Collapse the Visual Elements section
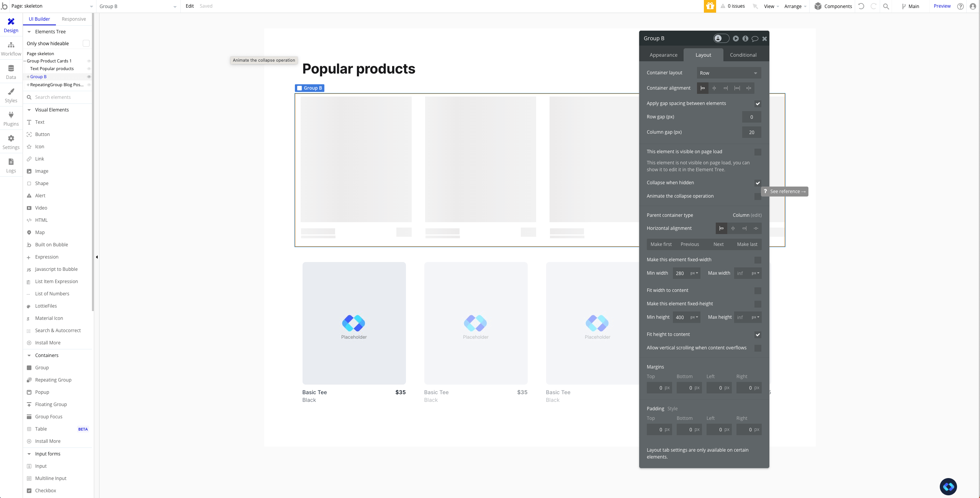The height and width of the screenshot is (498, 980). click(x=29, y=110)
